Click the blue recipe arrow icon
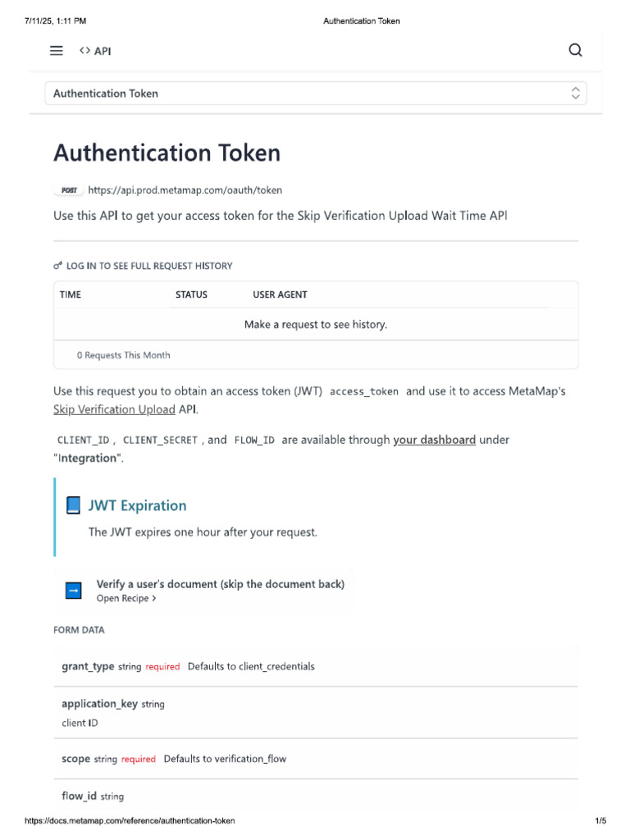This screenshot has width=630, height=840. point(74,591)
